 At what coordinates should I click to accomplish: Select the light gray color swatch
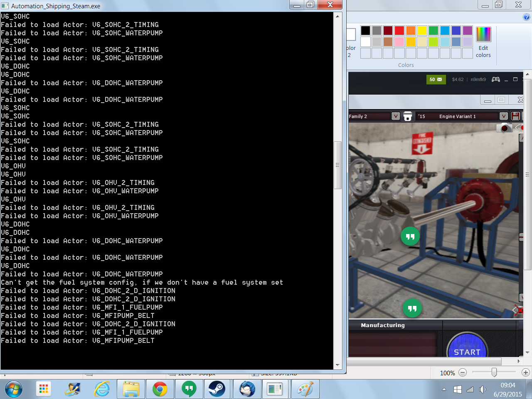click(x=377, y=42)
